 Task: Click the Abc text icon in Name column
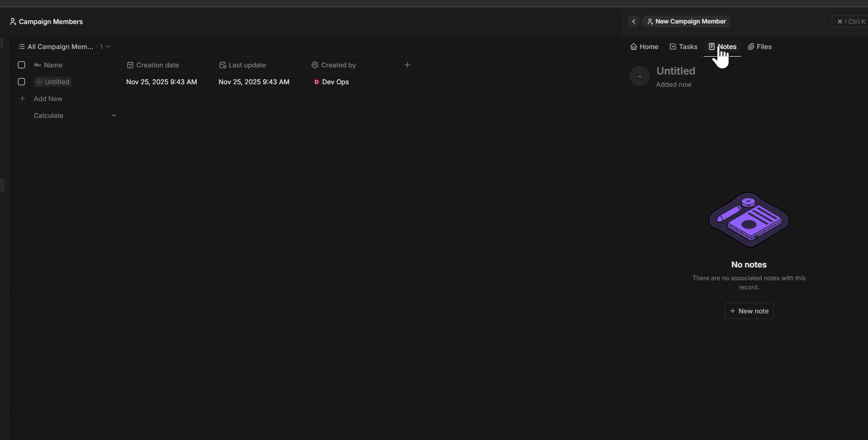37,65
